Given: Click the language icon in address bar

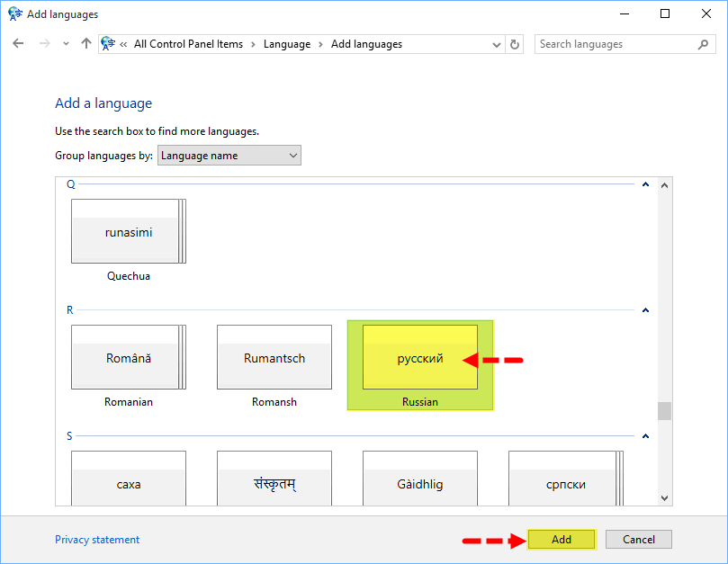Looking at the screenshot, I should click(x=110, y=44).
